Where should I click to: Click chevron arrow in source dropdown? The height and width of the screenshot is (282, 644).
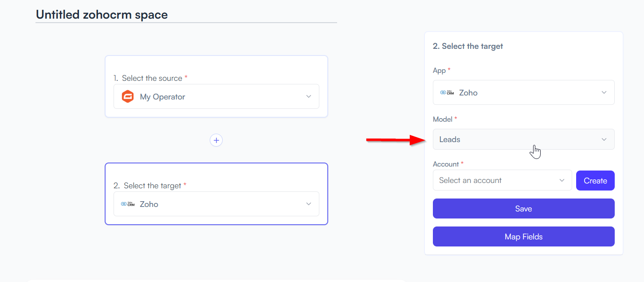click(309, 96)
